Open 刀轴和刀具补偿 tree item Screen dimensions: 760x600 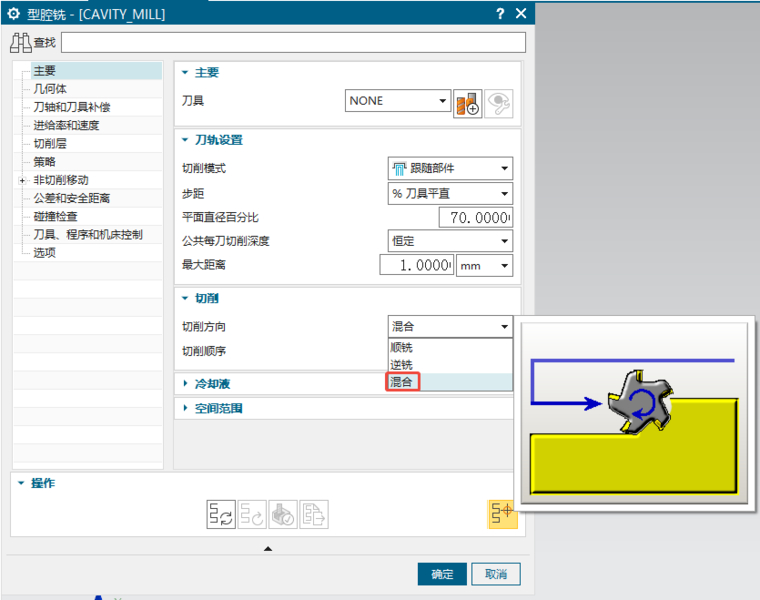[x=72, y=107]
